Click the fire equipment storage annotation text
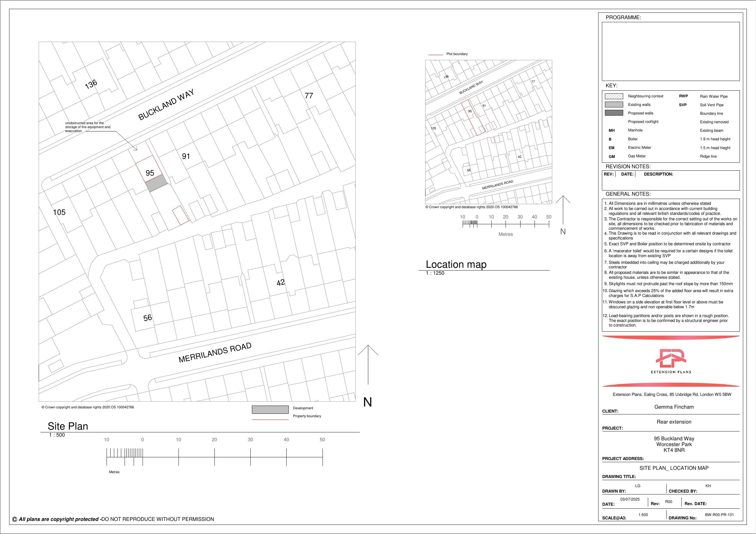 pyautogui.click(x=88, y=127)
